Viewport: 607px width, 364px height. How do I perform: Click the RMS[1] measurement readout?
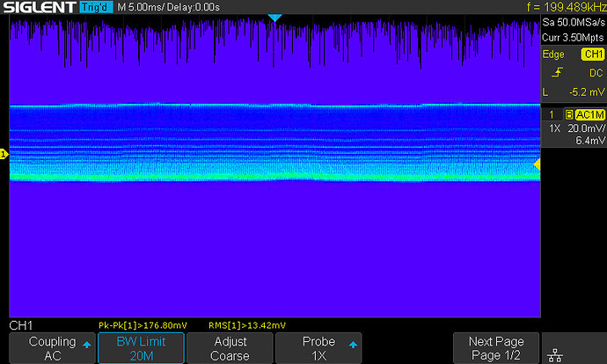(x=247, y=325)
